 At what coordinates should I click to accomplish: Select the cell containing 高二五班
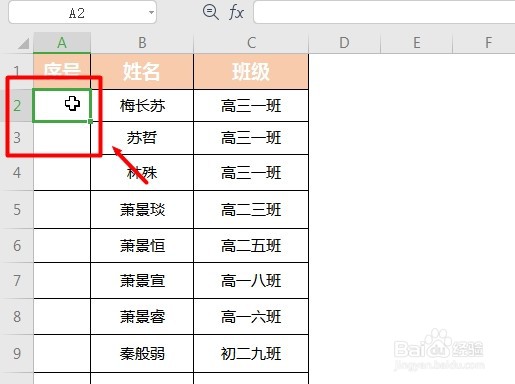251,245
